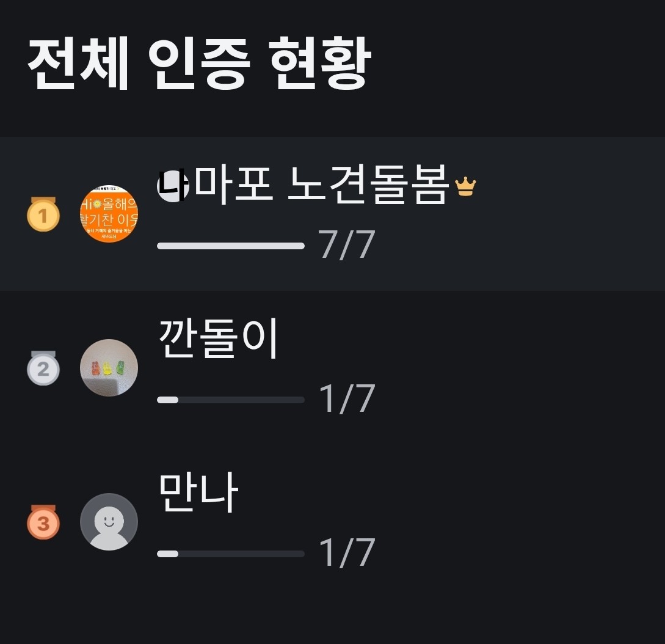
Task: Click the filled portion of 깐돌이's progress bar
Action: [167, 400]
